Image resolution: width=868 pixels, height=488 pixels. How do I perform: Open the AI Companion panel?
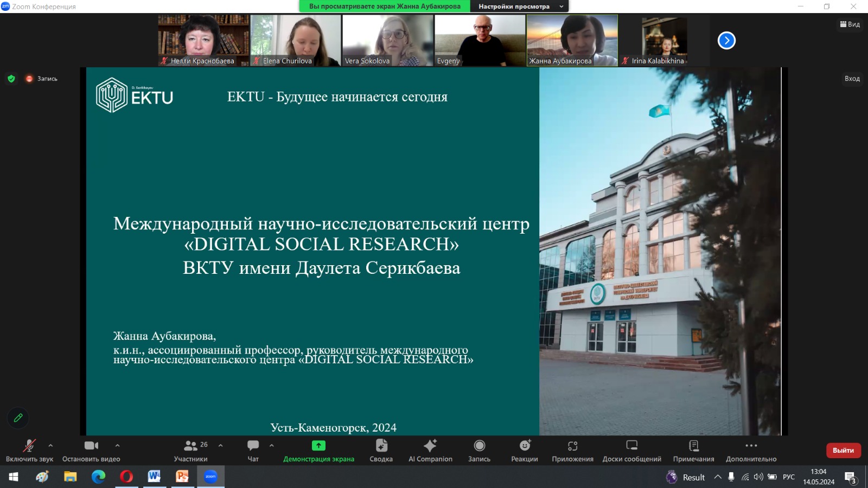click(430, 450)
